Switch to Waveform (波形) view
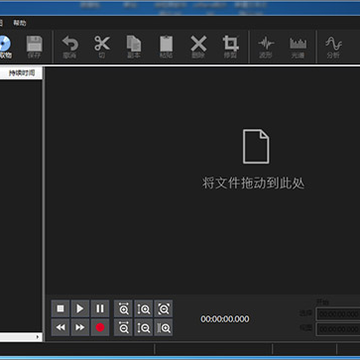 click(x=266, y=43)
